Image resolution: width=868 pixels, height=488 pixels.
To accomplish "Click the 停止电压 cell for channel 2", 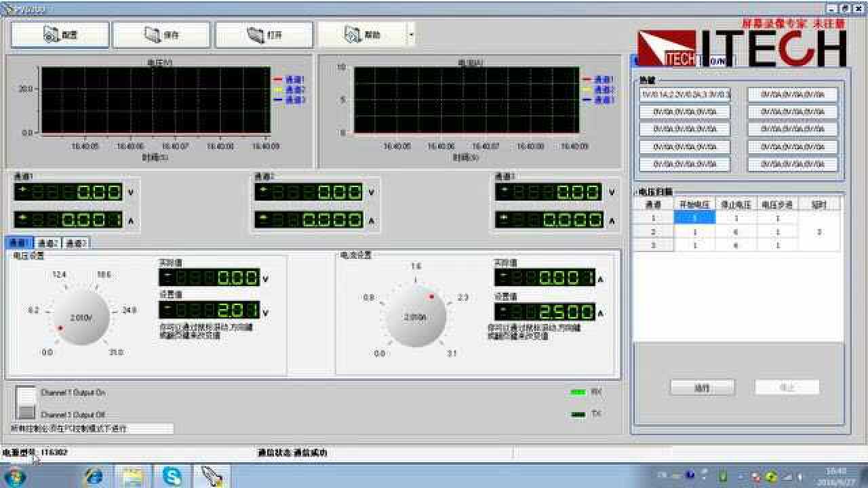I will pos(736,232).
